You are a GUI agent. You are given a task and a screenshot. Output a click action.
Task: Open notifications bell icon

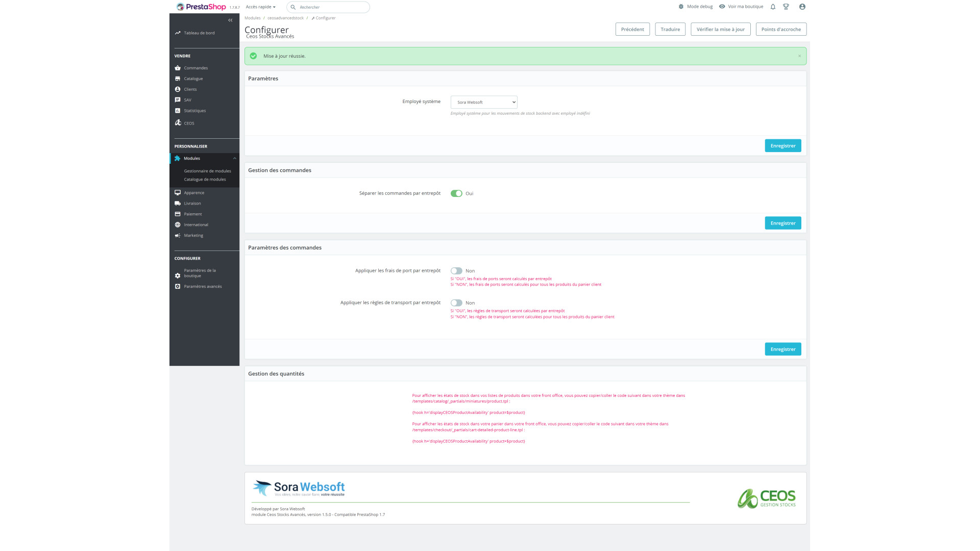click(773, 7)
